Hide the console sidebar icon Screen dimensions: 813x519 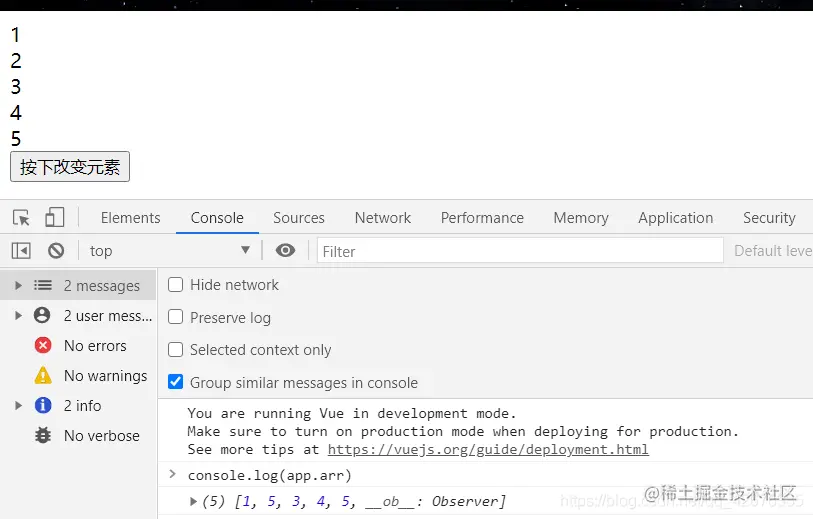[x=21, y=251]
